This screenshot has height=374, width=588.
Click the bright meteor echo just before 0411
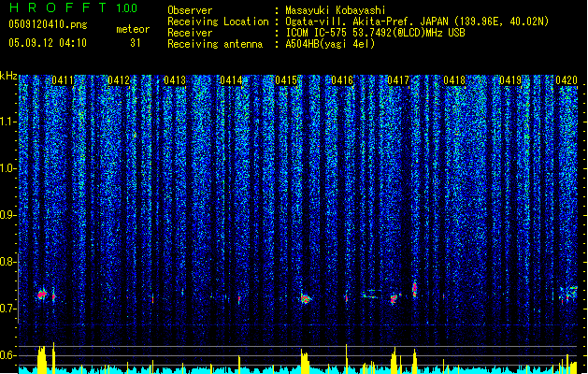click(x=42, y=295)
